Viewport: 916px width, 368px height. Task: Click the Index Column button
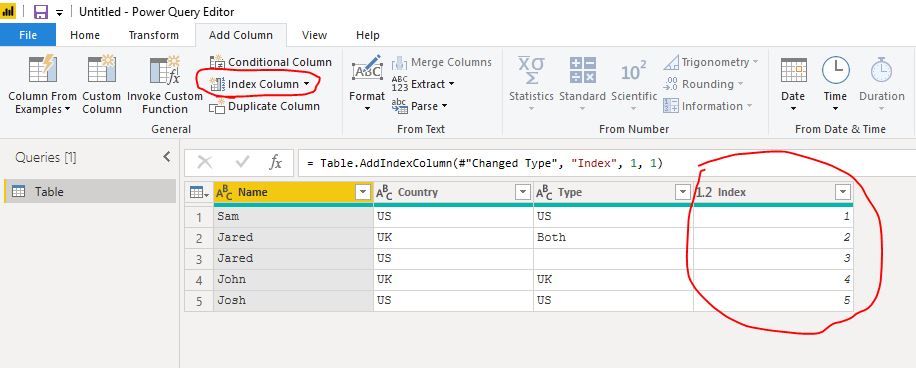pos(259,84)
